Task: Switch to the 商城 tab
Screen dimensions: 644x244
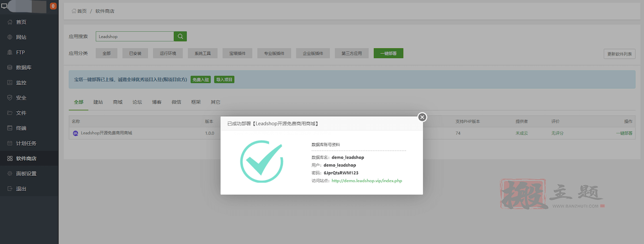Action: point(117,102)
